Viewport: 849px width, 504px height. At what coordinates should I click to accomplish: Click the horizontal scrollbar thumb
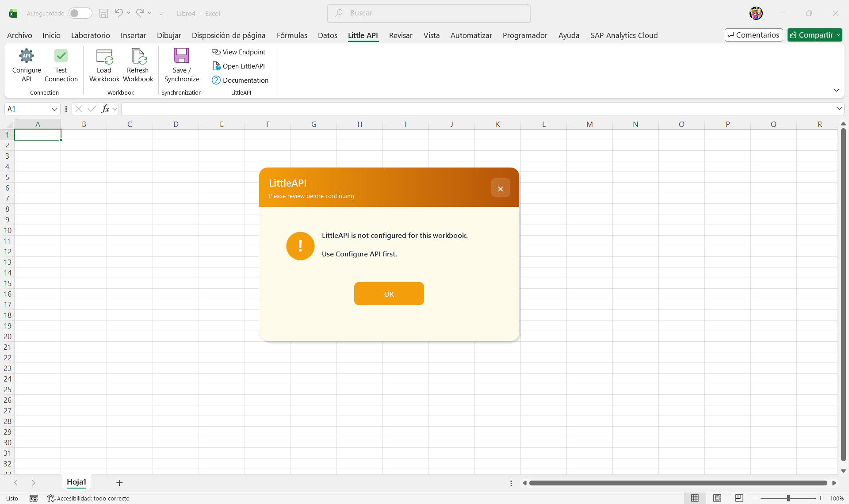678,483
